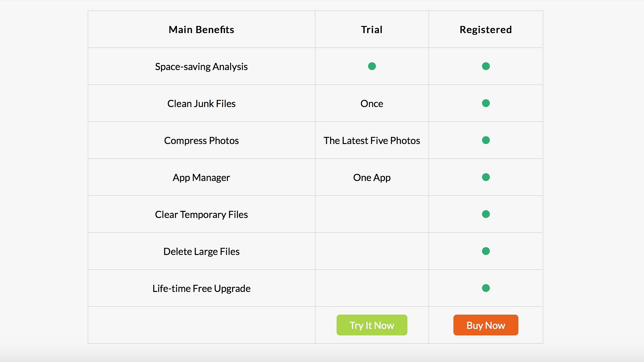
Task: Select the Main Benefits column header
Action: pos(201,30)
